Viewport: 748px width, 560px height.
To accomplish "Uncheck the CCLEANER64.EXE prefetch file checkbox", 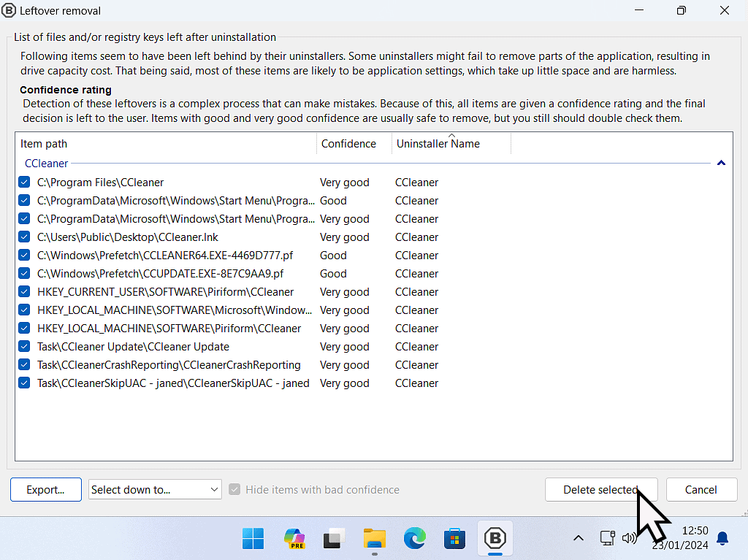I will (24, 256).
